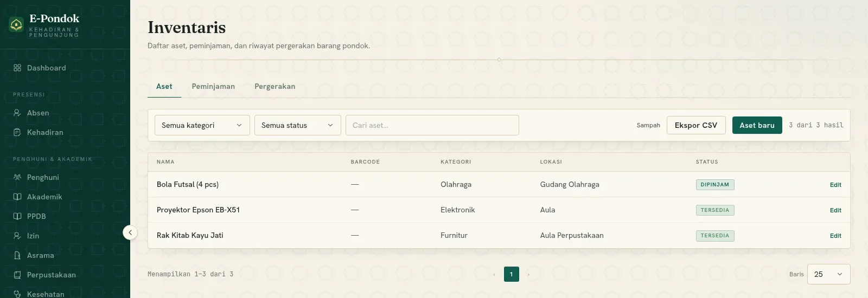The image size is (868, 298).
Task: Click the Izin person icon
Action: click(17, 236)
